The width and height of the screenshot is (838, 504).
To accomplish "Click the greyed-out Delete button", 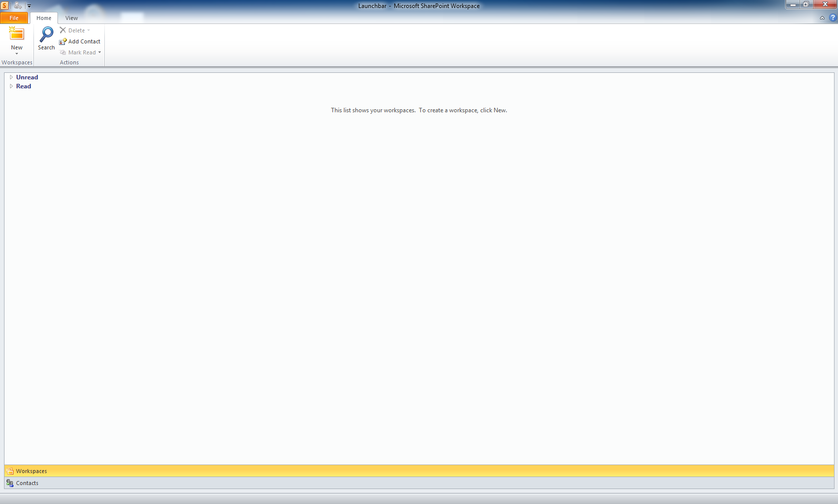I will (75, 30).
